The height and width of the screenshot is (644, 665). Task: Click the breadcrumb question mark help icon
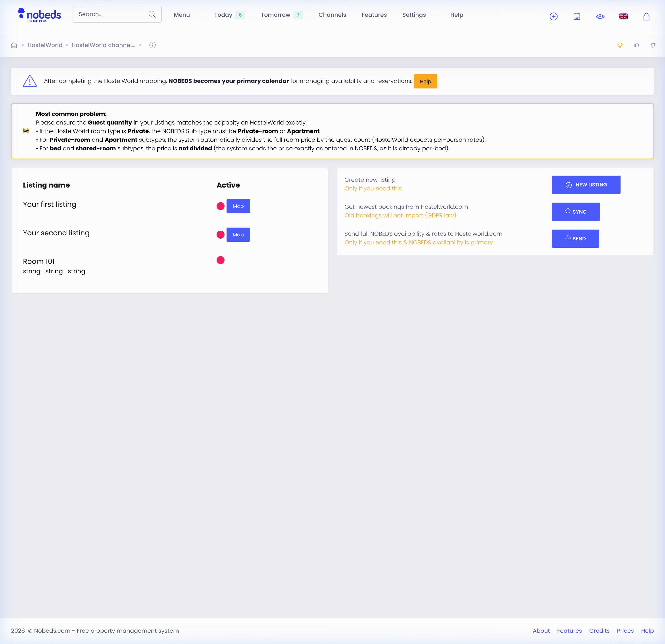click(153, 45)
